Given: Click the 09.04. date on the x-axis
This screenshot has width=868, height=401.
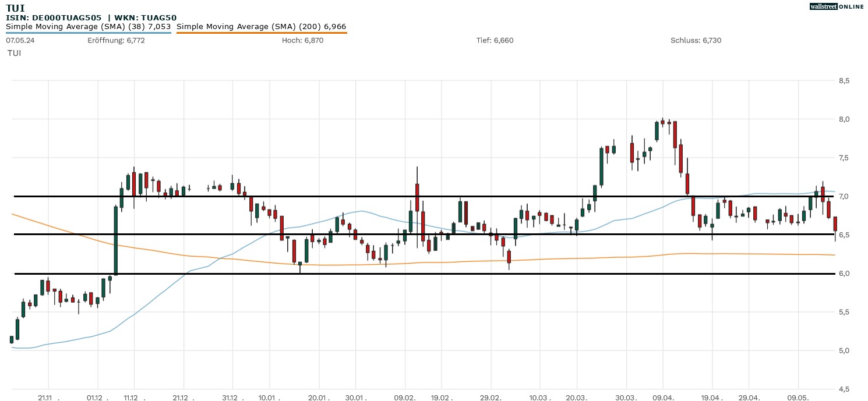Looking at the screenshot, I should click(x=664, y=397).
